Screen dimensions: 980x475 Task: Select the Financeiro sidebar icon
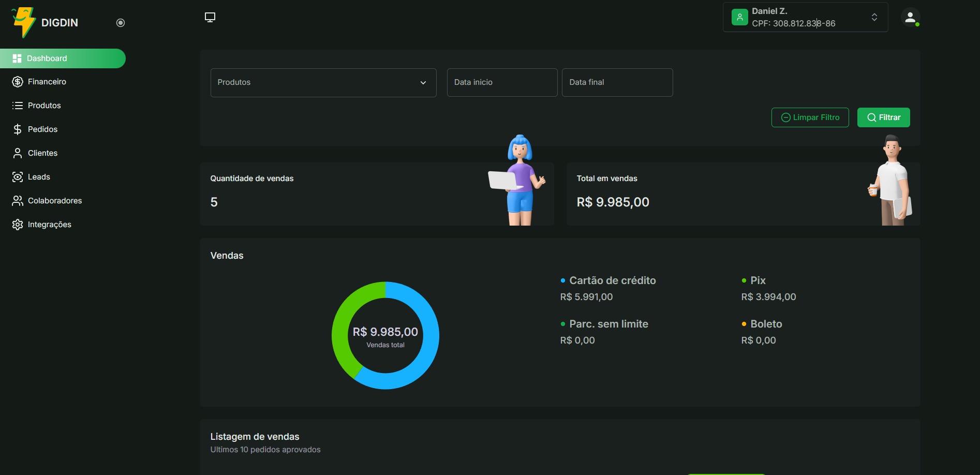17,81
